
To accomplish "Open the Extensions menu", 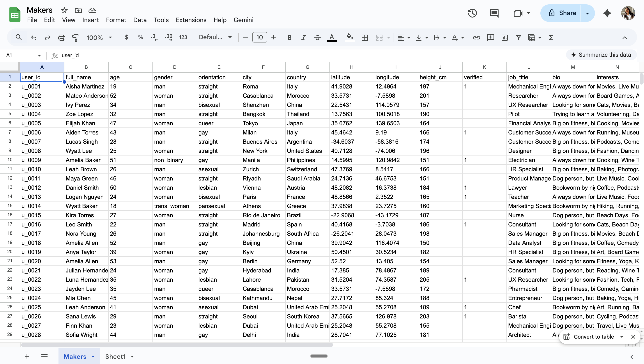I will point(191,20).
